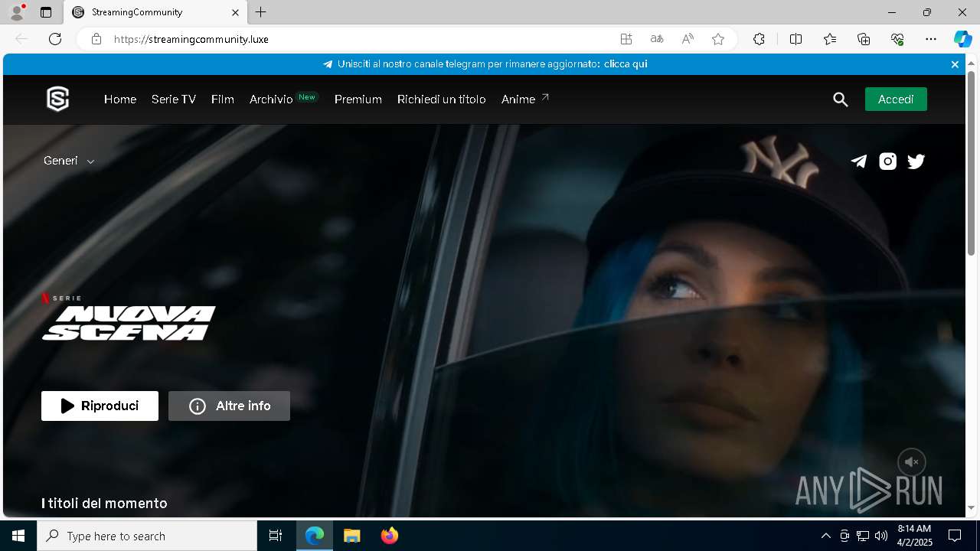Open Edge Settings and more menu
This screenshot has width=980, height=551.
point(931,39)
